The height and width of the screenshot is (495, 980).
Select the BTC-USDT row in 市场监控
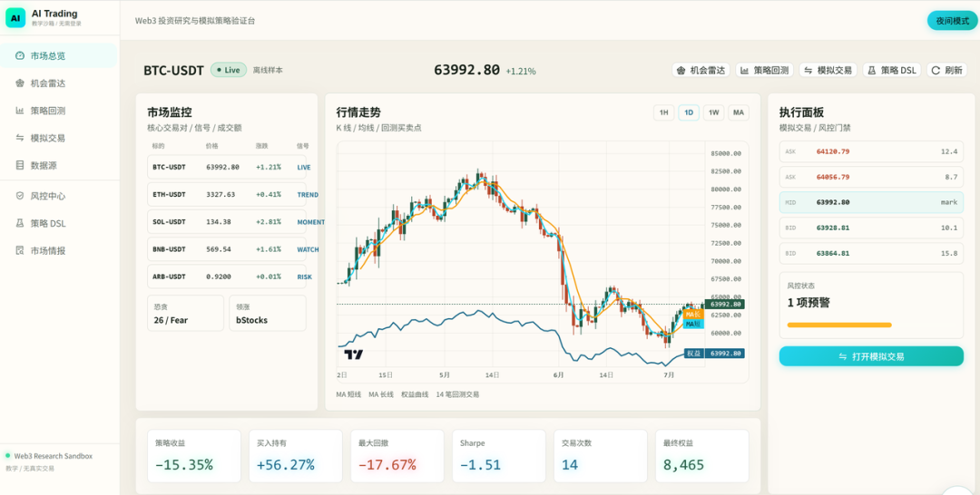(227, 168)
